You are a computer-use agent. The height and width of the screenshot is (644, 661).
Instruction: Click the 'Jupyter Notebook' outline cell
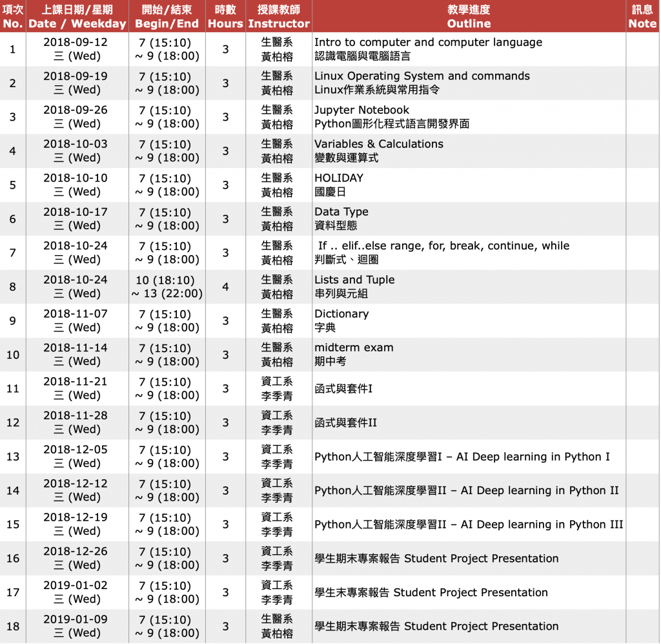tap(469, 117)
